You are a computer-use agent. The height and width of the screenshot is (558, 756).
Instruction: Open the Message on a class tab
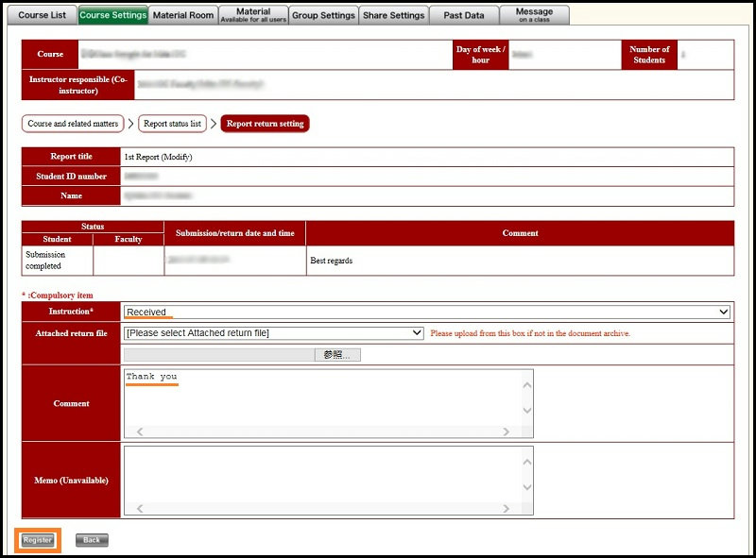pos(534,15)
